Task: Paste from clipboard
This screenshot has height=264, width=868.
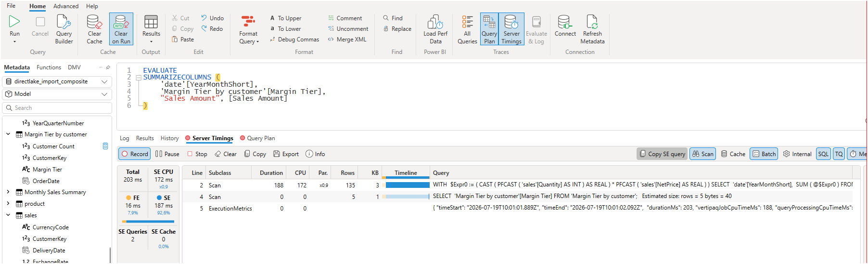Action: [183, 40]
